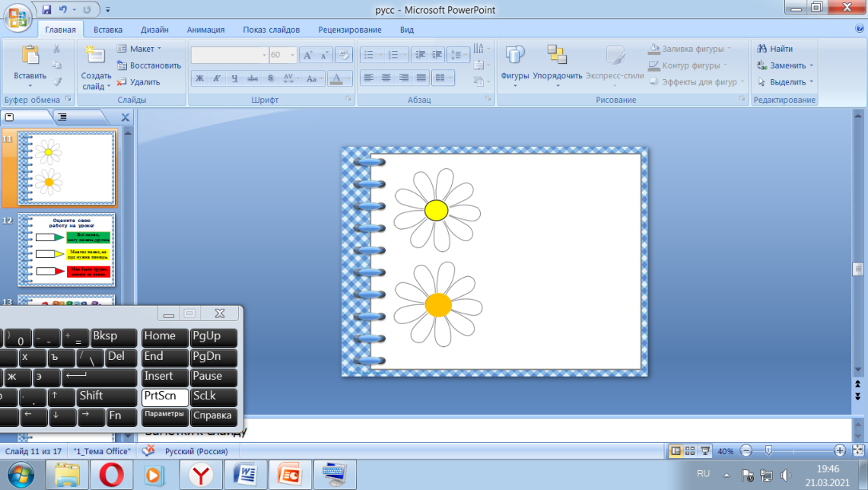Select slide 12 thumbnail in the slide panel

[66, 250]
